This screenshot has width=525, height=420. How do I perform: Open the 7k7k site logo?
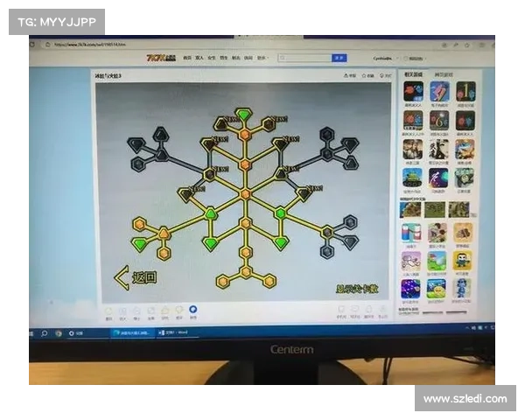click(158, 58)
